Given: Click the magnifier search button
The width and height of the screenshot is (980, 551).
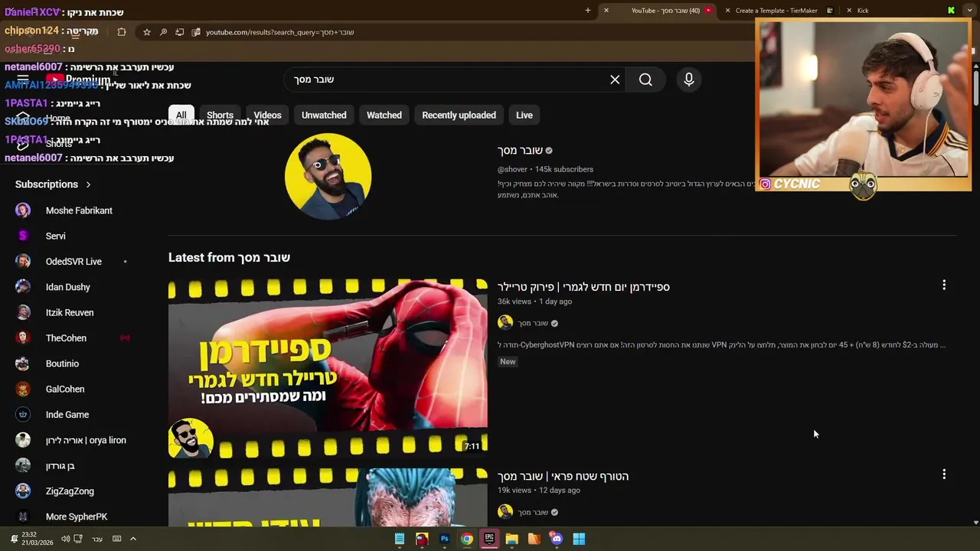Looking at the screenshot, I should (x=645, y=80).
